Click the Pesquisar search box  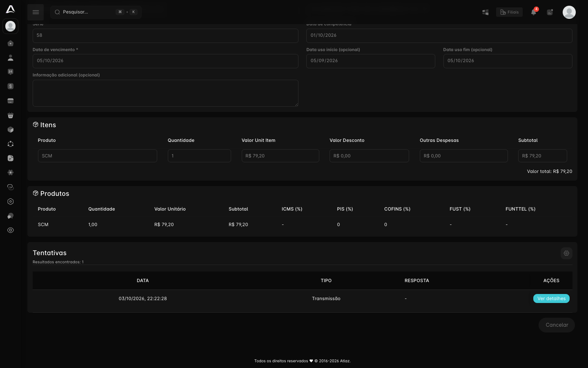(x=96, y=12)
